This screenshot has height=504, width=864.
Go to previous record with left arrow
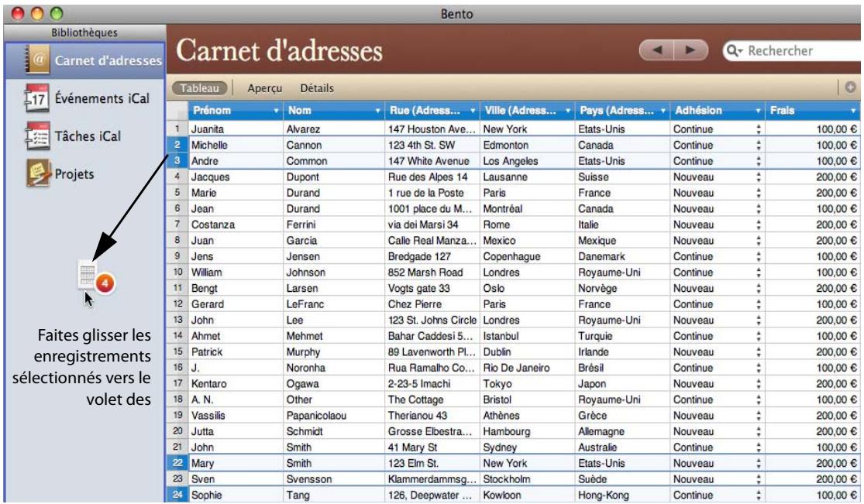pos(656,50)
